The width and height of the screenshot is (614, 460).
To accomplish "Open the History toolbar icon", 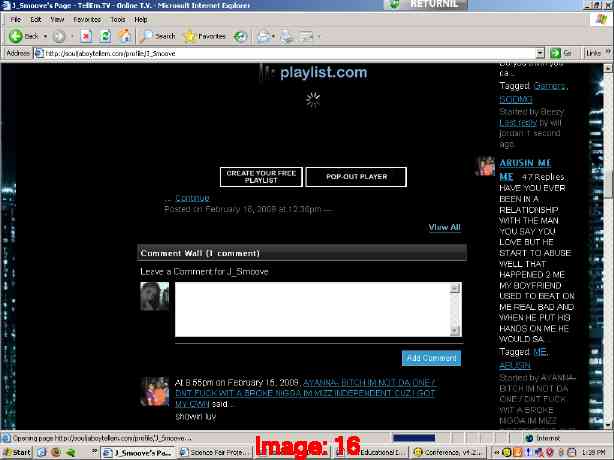I will (240, 36).
